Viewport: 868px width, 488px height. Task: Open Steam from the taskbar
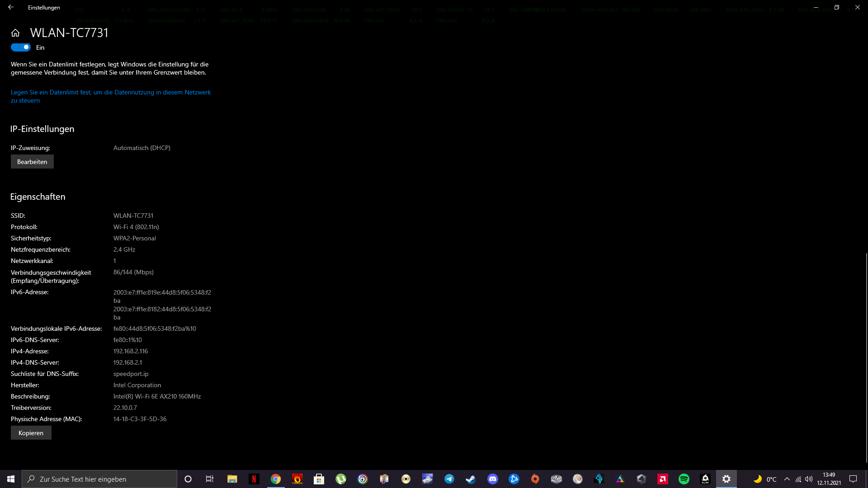[471, 479]
